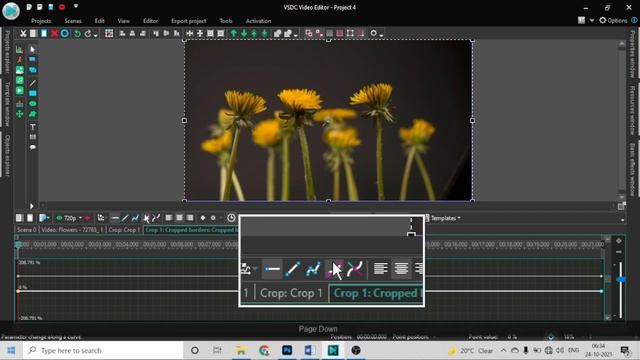This screenshot has width=640, height=360.
Task: Open the Activation menu
Action: tap(258, 21)
